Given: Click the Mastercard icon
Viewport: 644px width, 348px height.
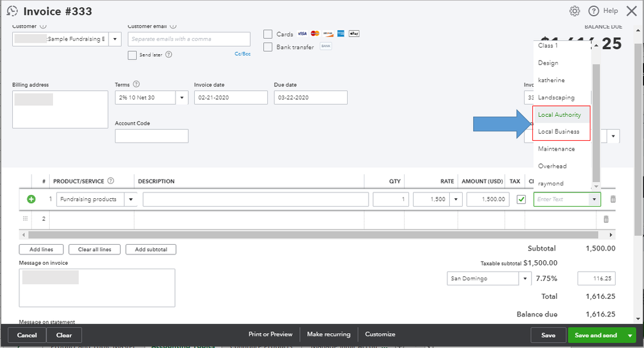Looking at the screenshot, I should [315, 34].
